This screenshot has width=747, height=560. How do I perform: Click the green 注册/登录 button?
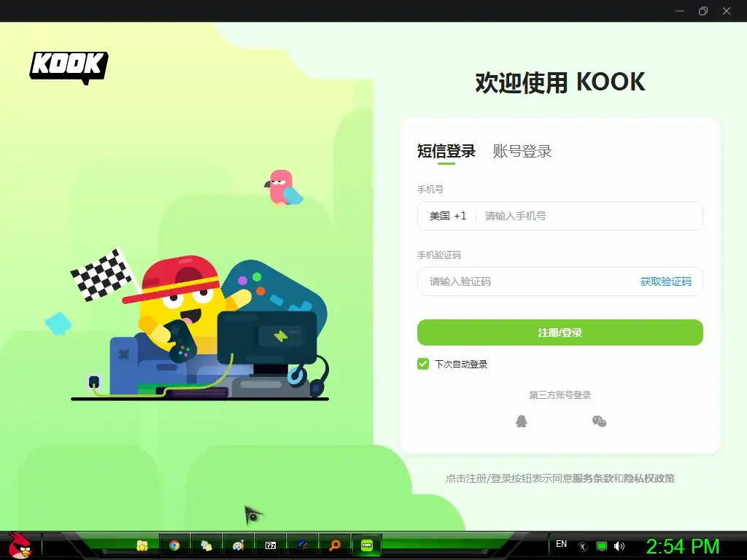(560, 332)
